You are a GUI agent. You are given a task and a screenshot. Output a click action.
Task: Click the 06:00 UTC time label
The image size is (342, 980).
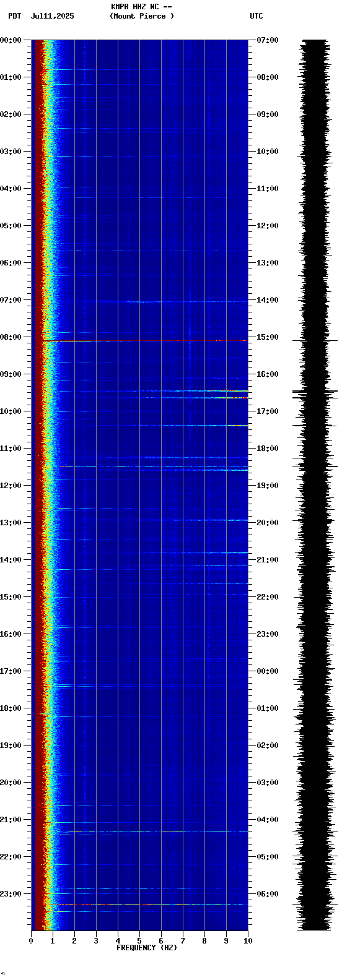(268, 894)
